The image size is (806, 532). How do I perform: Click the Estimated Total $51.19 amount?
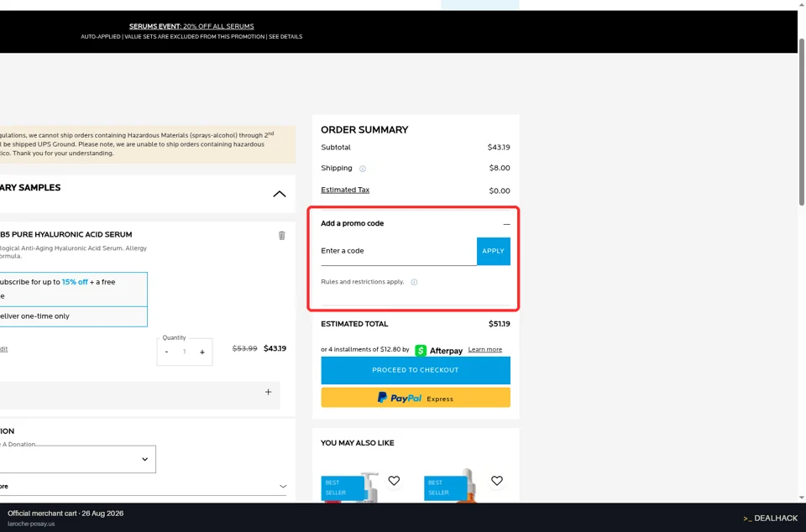tap(499, 324)
